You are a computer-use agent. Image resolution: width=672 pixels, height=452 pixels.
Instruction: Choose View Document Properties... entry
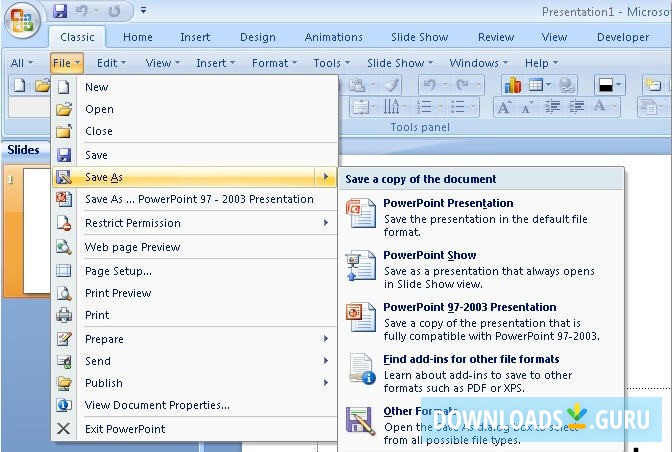195,405
